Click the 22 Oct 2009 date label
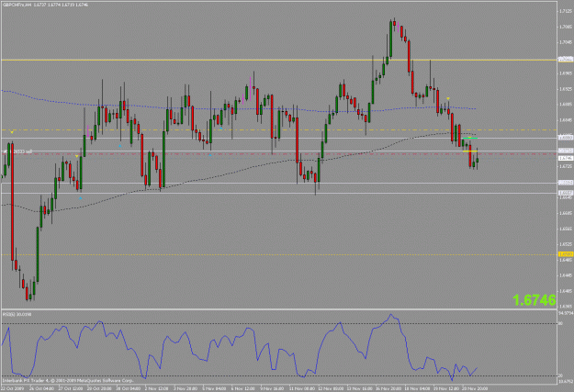 point(13,388)
